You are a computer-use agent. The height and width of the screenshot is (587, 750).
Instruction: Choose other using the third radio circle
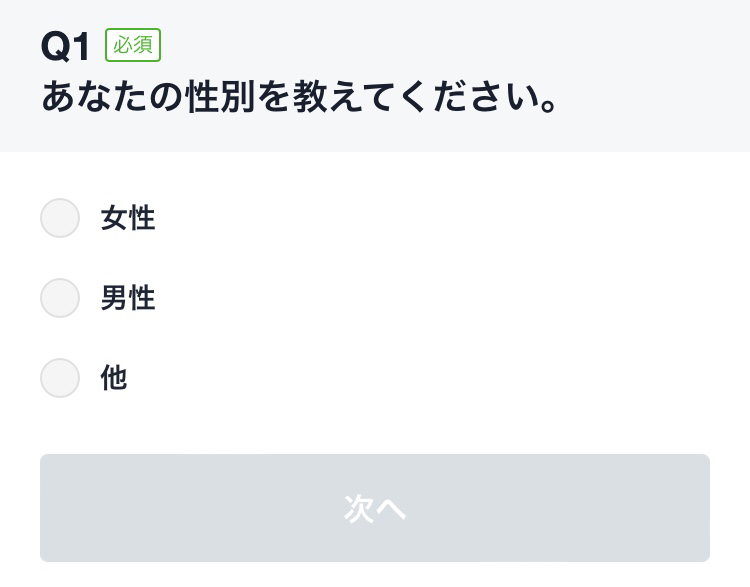click(60, 378)
